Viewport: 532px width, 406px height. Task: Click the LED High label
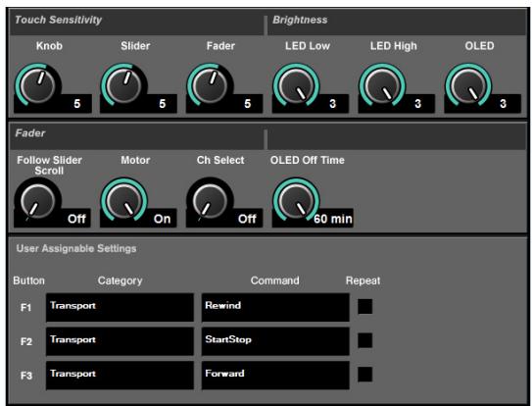click(394, 46)
